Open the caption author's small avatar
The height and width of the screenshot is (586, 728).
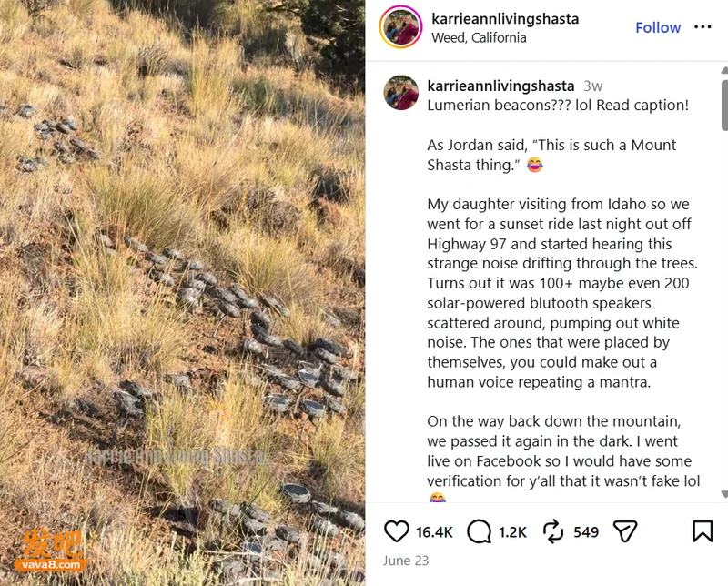(x=401, y=93)
